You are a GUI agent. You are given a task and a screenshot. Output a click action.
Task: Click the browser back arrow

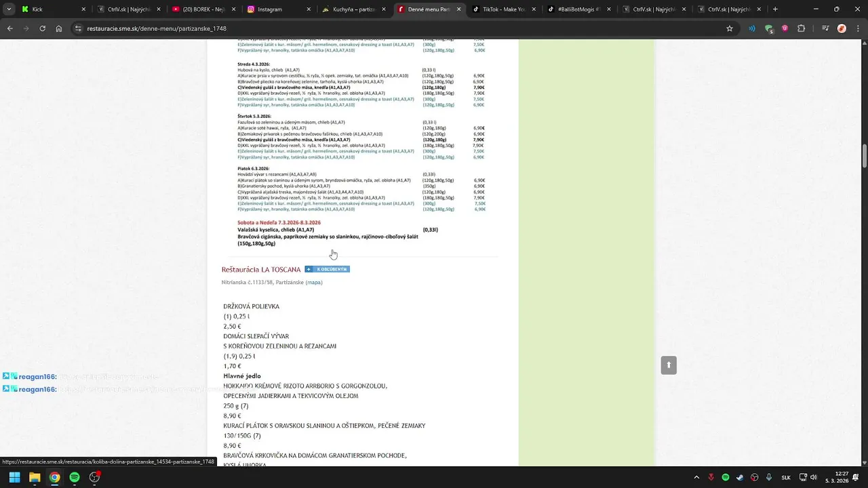click(x=9, y=28)
